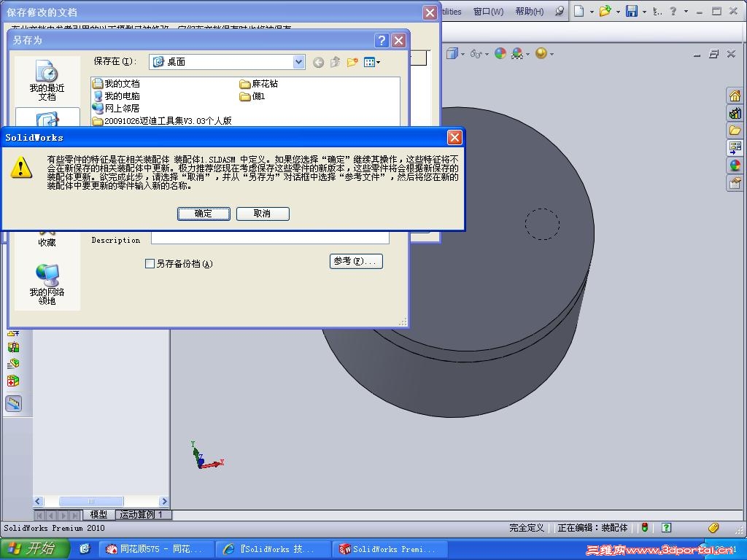The width and height of the screenshot is (747, 560).
Task: Expand the New document dropdown arrow
Action: tap(592, 12)
